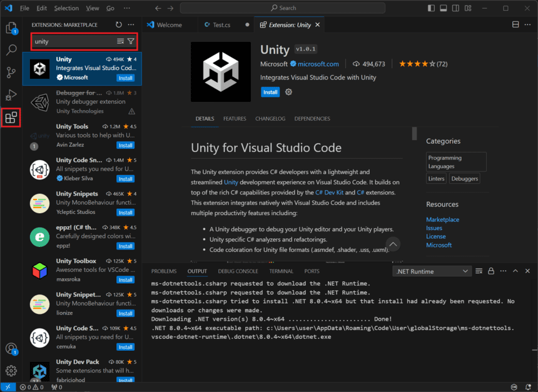Switch to the PROBLEMS panel tab
This screenshot has height=392, width=538.
(164, 271)
